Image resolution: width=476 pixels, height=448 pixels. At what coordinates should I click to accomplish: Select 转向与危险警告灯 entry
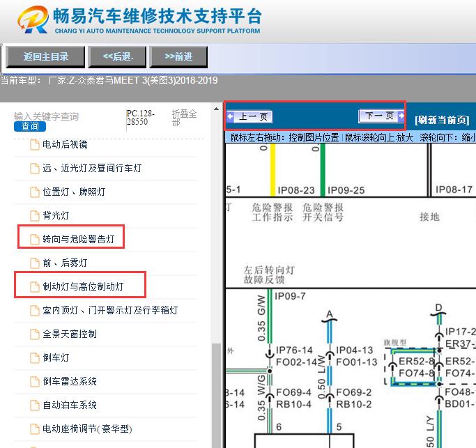point(78,239)
